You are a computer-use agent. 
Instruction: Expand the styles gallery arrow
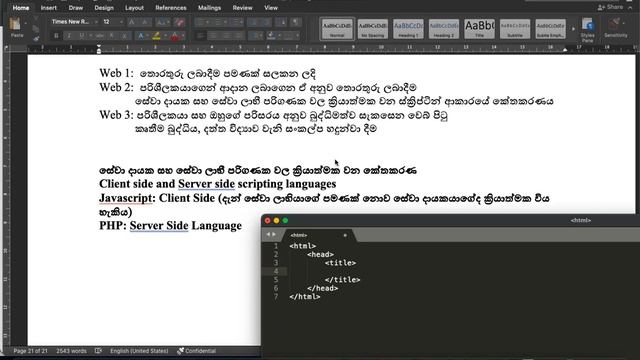(573, 29)
